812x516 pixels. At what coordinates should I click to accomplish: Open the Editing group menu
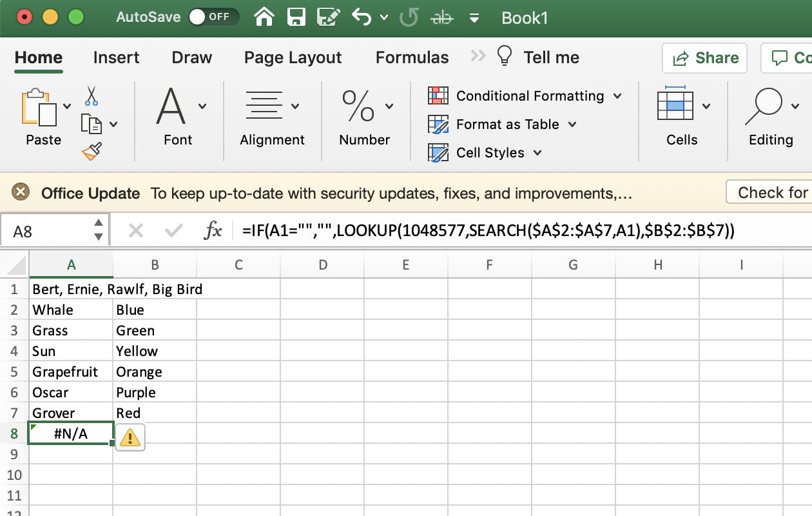771,117
